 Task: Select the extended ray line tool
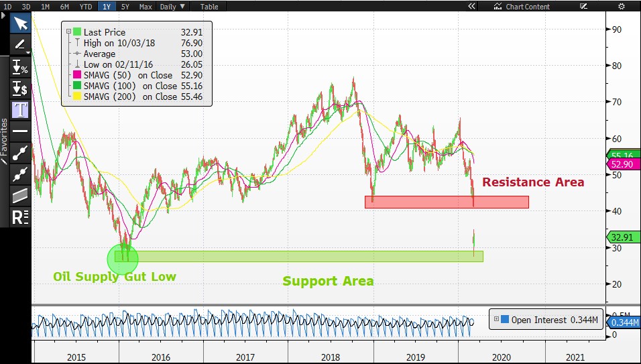click(20, 174)
